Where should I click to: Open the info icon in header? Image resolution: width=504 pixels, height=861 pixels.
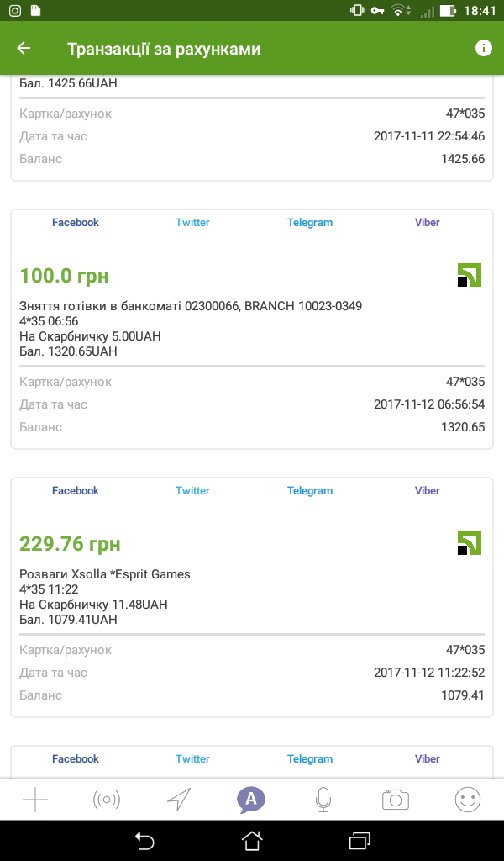pos(483,48)
